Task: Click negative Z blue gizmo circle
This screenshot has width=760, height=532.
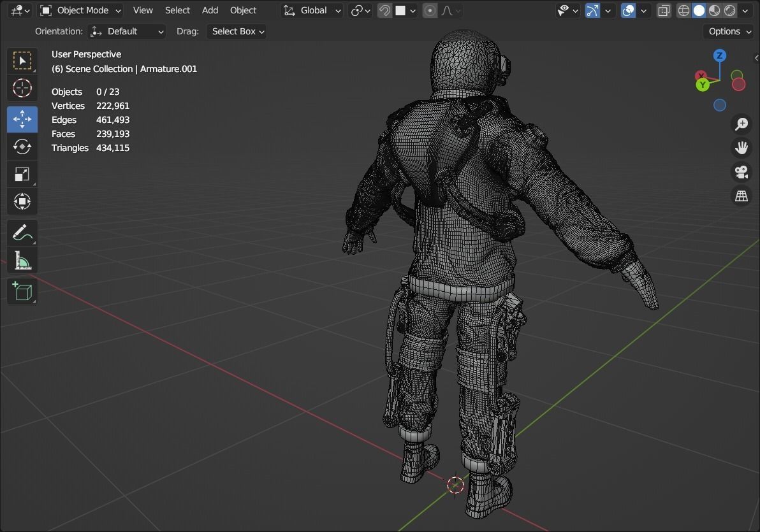Action: (x=719, y=104)
